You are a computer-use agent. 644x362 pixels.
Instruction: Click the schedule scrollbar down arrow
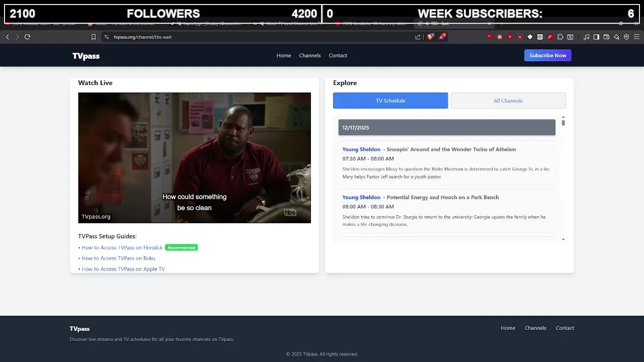(x=563, y=239)
